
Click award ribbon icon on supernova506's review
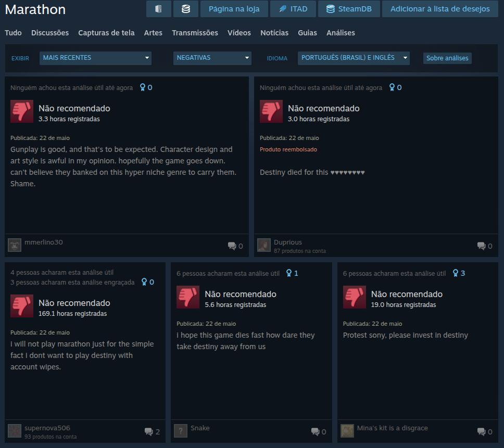coord(144,282)
